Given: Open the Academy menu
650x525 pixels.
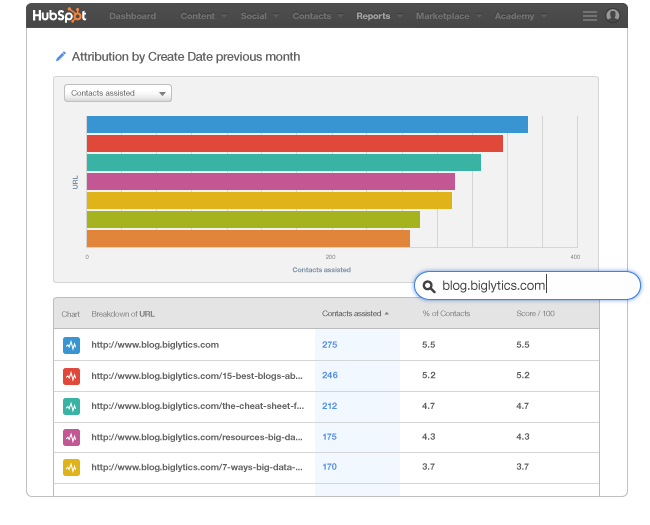Looking at the screenshot, I should 520,16.
